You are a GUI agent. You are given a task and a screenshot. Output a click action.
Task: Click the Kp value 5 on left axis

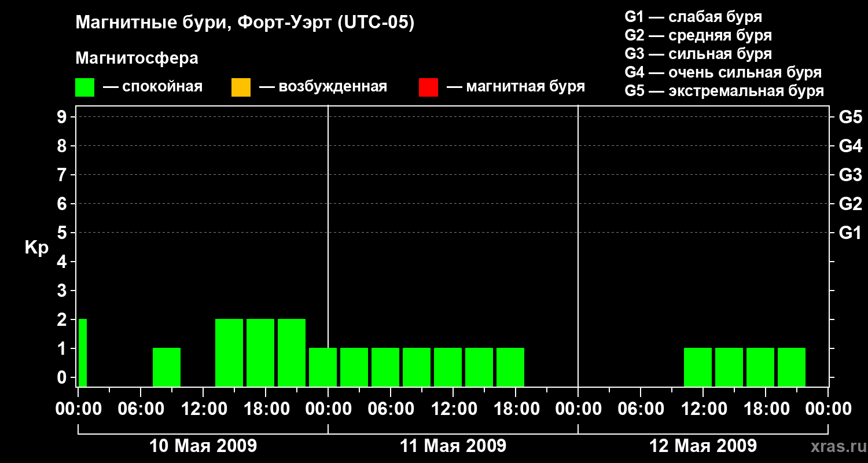[62, 233]
